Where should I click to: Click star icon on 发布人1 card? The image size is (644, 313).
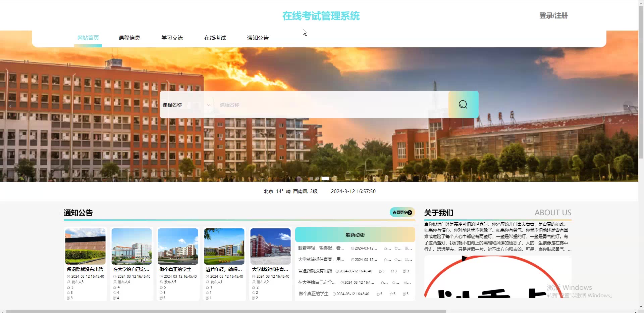pyautogui.click(x=207, y=293)
